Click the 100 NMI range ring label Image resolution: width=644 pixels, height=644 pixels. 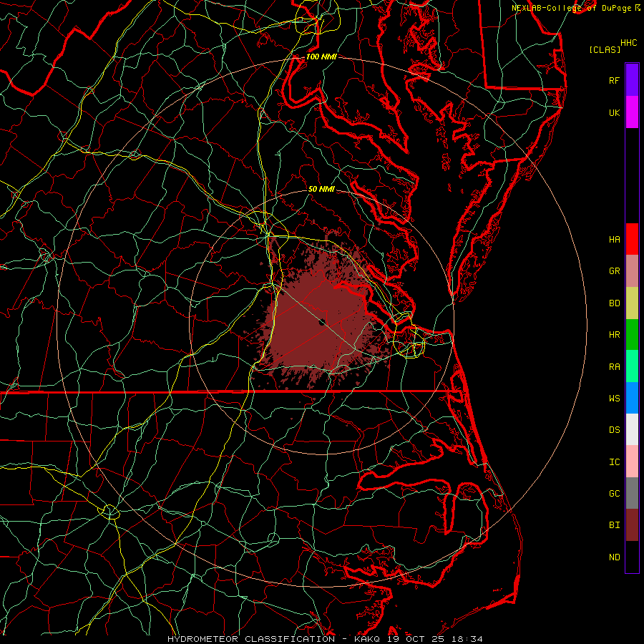(321, 57)
